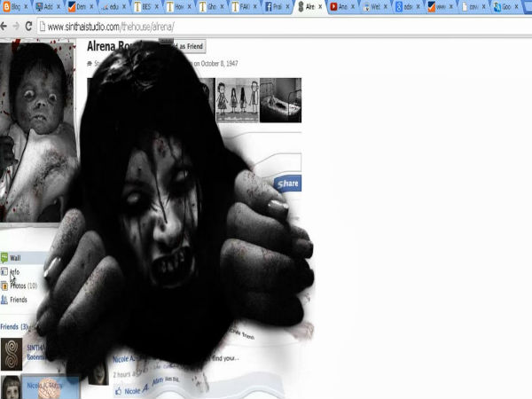Switch to the Wel tab

376,6
